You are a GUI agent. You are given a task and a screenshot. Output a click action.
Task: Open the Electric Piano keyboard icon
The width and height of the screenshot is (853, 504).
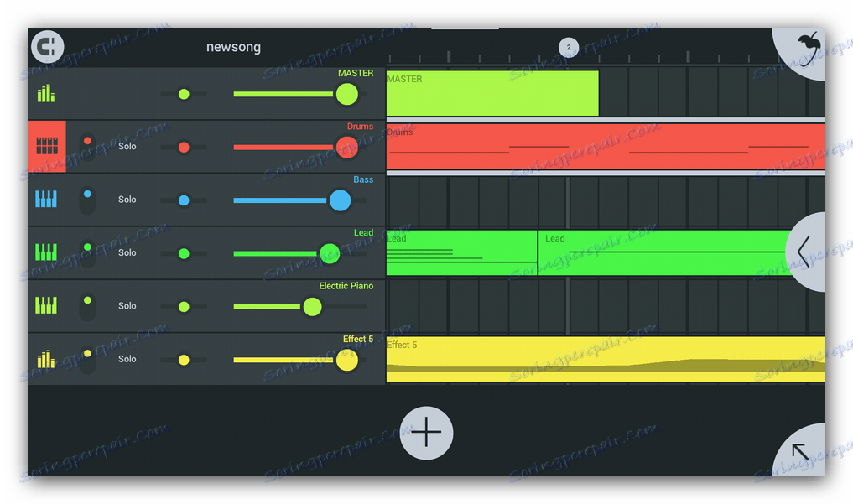click(x=46, y=305)
